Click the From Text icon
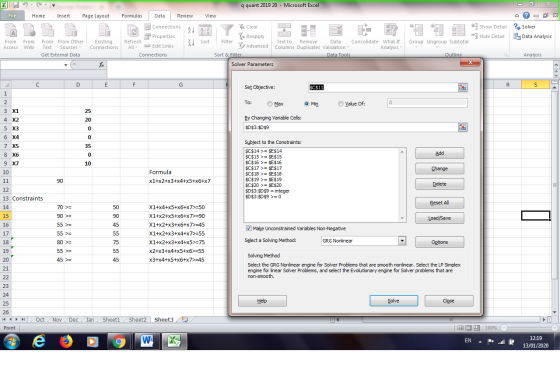The image size is (560, 386). 47,36
